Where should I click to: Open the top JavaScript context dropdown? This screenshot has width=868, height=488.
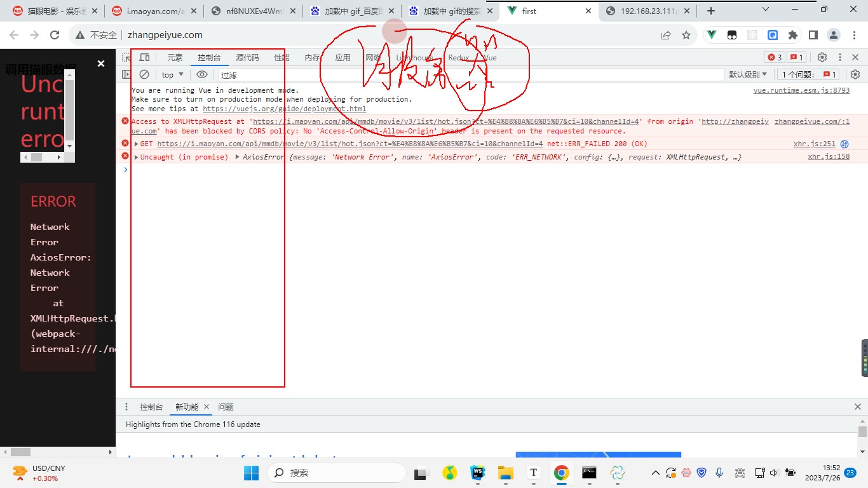pos(172,74)
